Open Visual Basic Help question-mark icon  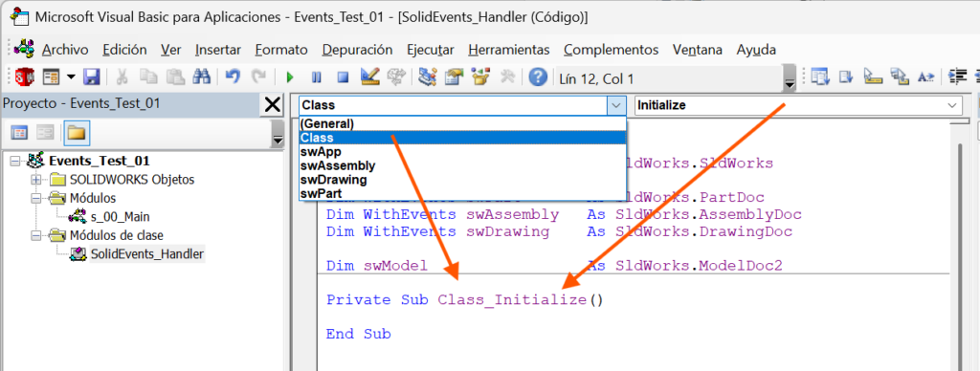pos(538,77)
